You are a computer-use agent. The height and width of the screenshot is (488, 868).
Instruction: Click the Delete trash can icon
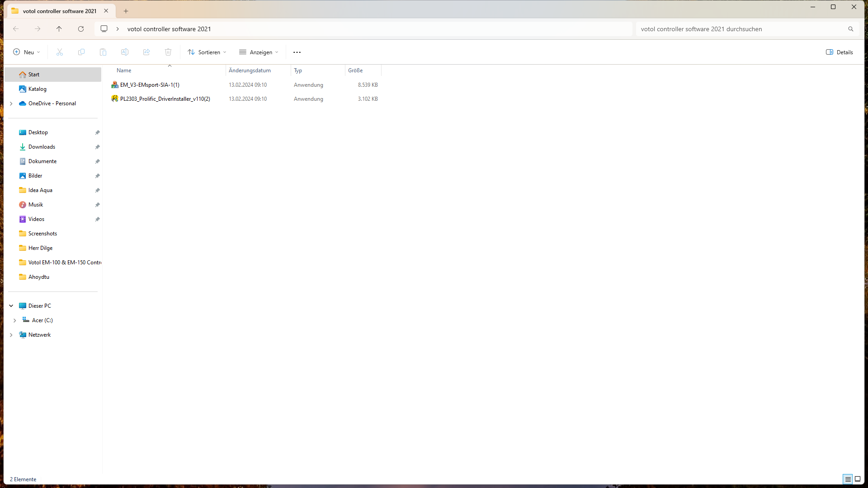coord(168,52)
